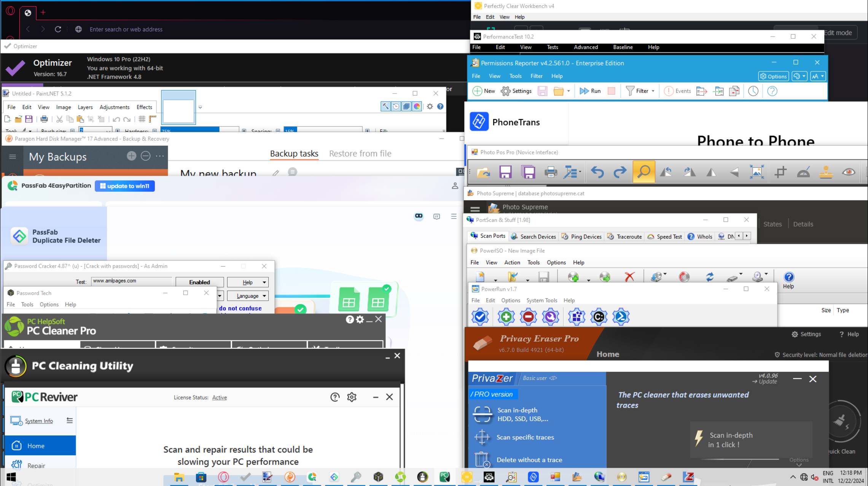Open Settings in Permissions Reporter toolbar
The width and height of the screenshot is (868, 486).
tap(516, 91)
